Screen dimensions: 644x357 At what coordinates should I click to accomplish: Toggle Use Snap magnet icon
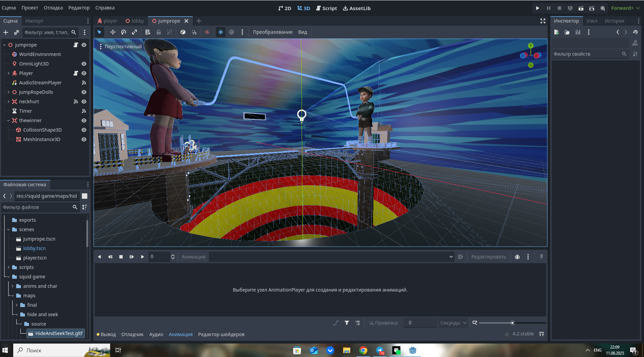[194, 32]
